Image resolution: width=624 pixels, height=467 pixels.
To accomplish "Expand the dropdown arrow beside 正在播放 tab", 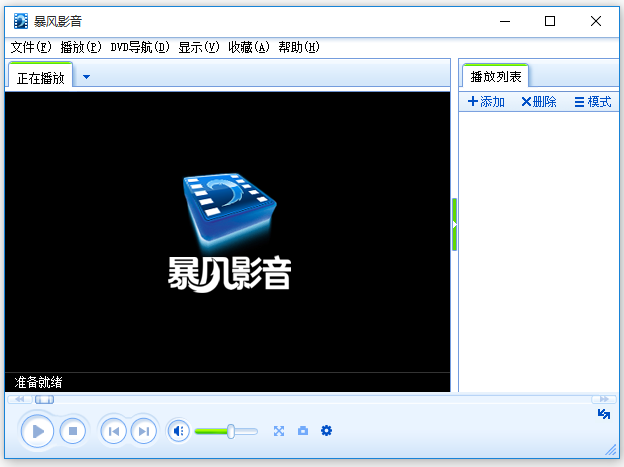I will pos(87,77).
